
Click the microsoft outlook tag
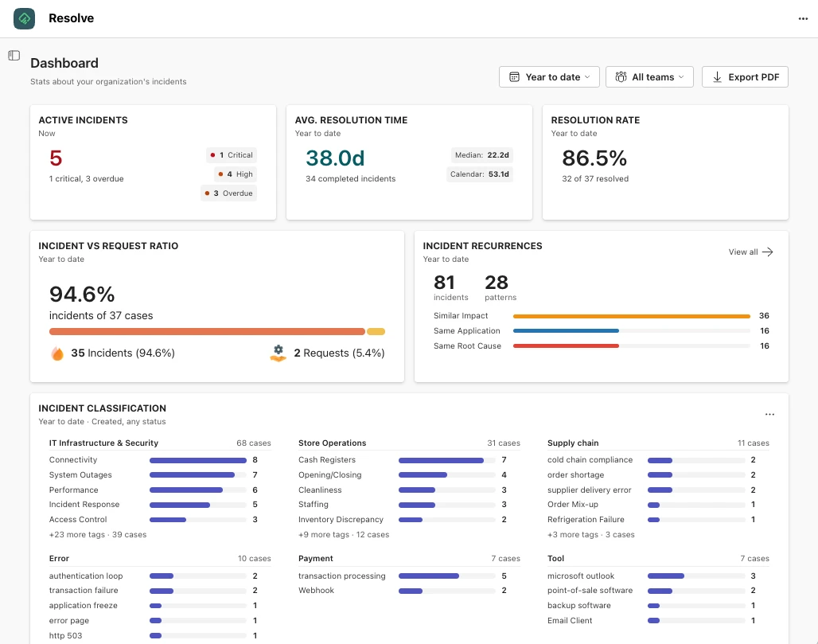click(581, 576)
